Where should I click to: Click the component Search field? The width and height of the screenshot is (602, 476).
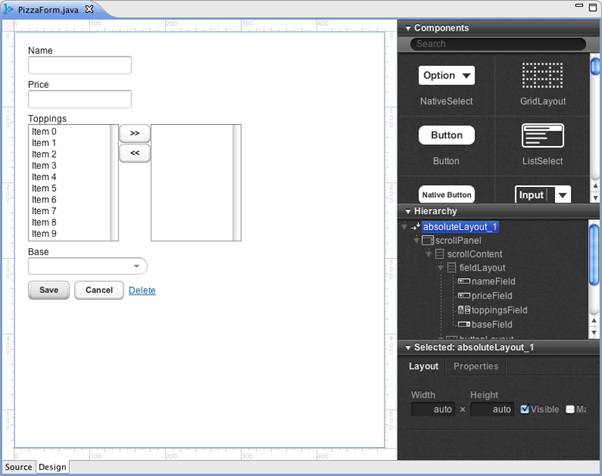coord(498,44)
